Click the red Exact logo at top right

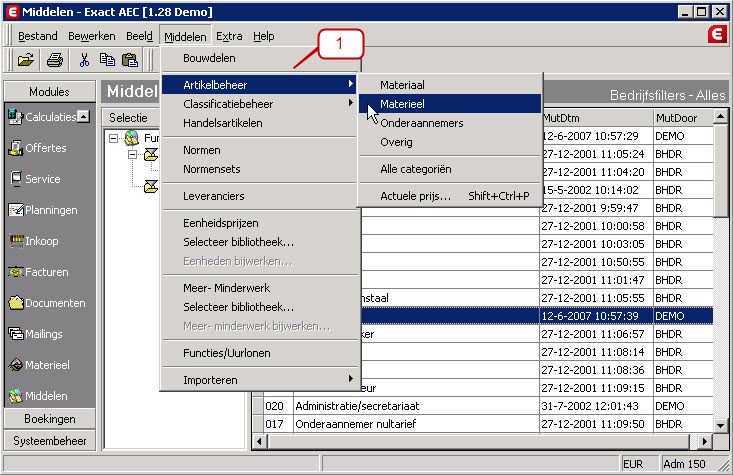[x=717, y=35]
